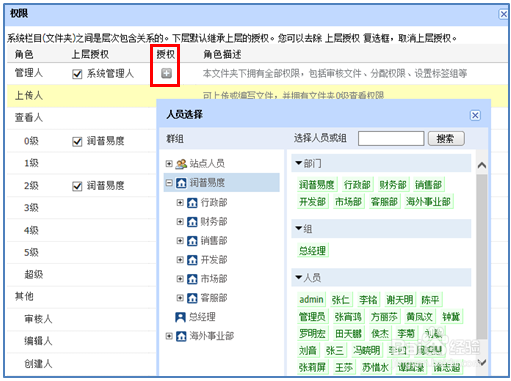Image resolution: width=511 pixels, height=381 pixels.
Task: Close the 人员选择 dialog
Action: (475, 115)
